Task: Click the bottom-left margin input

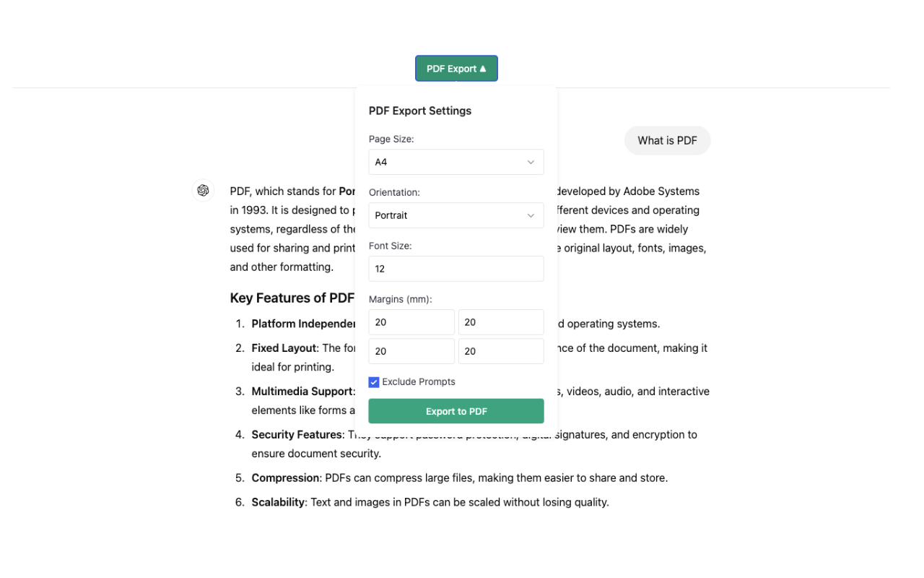Action: tap(411, 350)
